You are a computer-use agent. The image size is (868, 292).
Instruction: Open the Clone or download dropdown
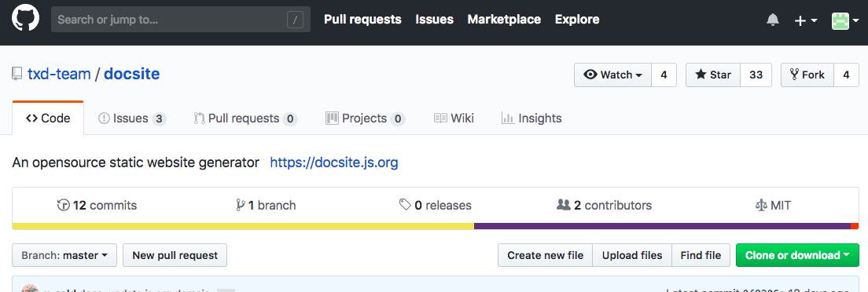(798, 256)
